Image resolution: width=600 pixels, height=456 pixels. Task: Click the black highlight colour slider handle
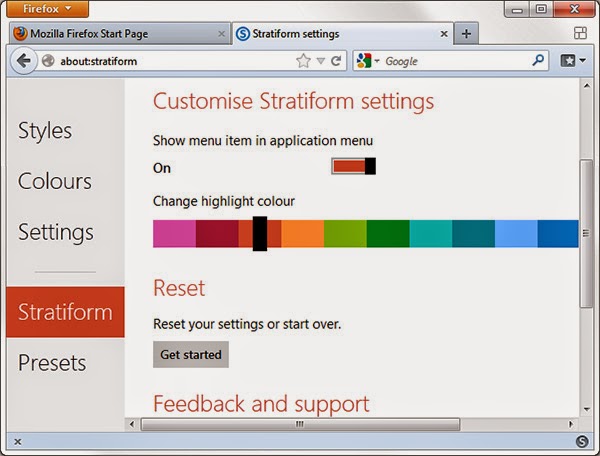tap(260, 233)
